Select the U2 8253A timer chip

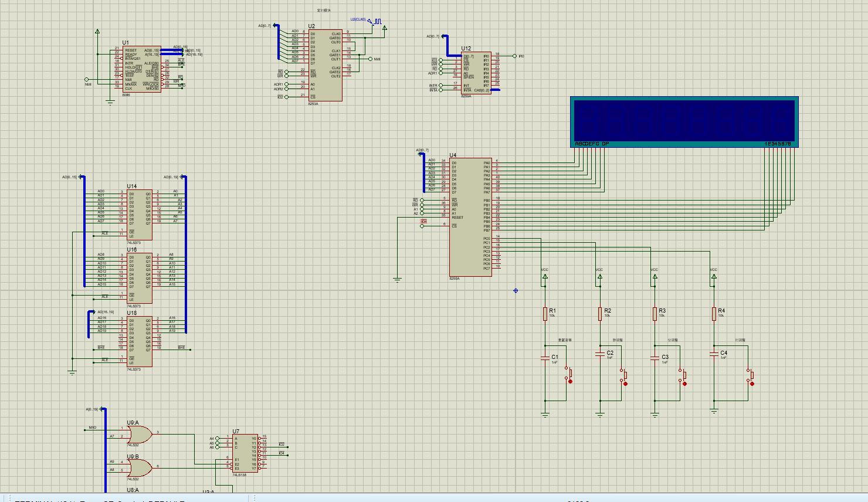pos(325,65)
